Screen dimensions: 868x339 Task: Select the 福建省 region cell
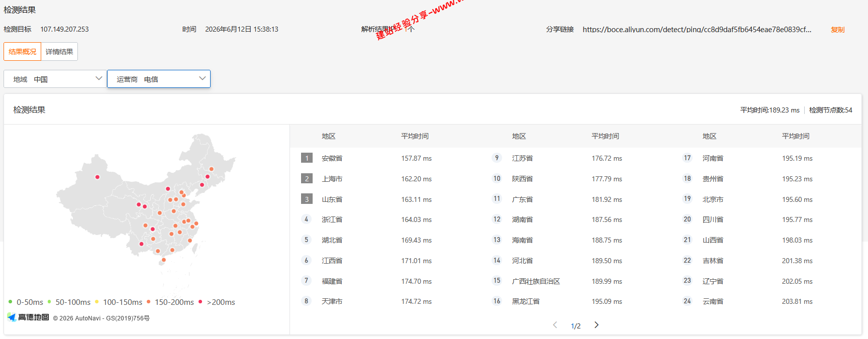click(332, 281)
